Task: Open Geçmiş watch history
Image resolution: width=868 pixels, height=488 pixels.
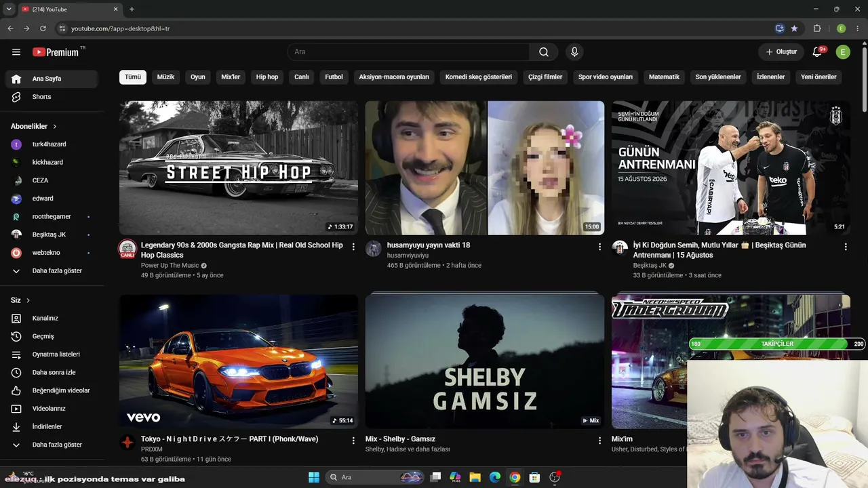Action: point(52,336)
